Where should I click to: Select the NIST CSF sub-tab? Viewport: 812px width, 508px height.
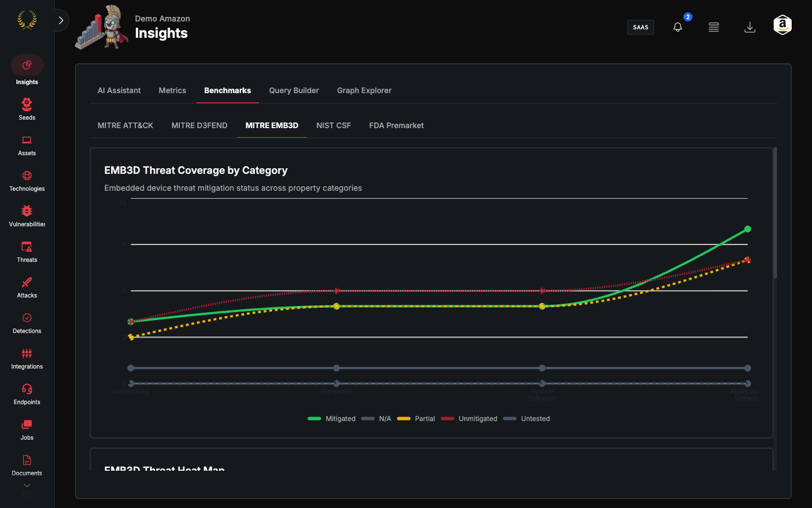click(334, 125)
